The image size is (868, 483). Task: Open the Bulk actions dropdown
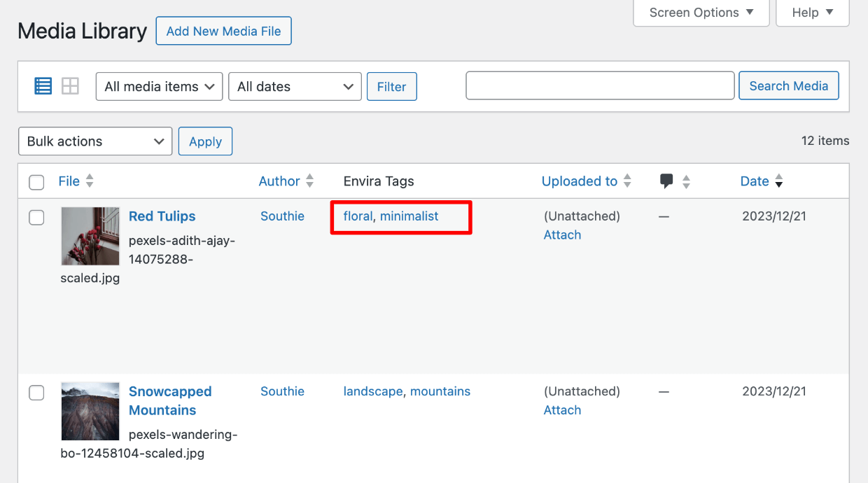95,141
